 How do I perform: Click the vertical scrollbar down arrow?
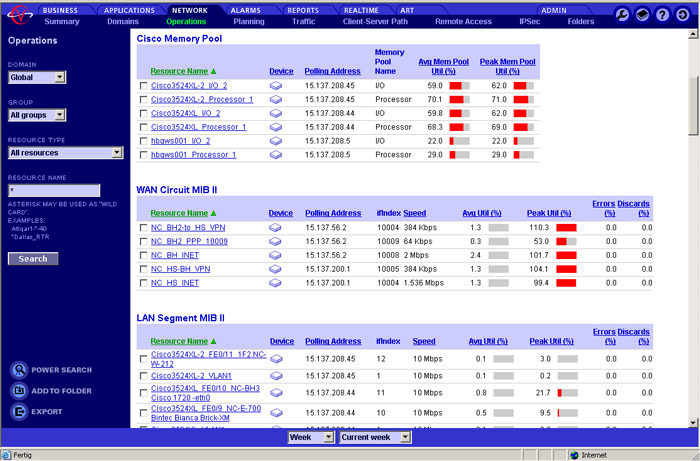(x=693, y=422)
